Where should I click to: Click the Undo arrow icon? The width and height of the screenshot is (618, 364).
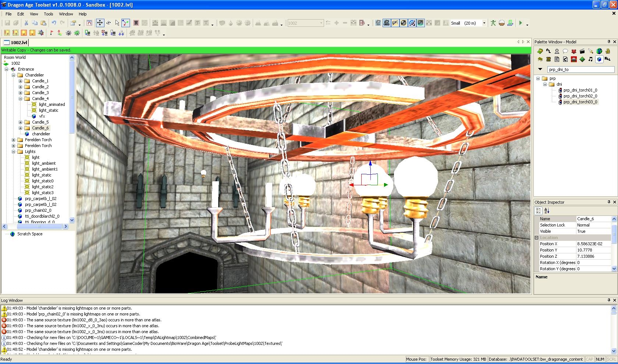pyautogui.click(x=54, y=23)
